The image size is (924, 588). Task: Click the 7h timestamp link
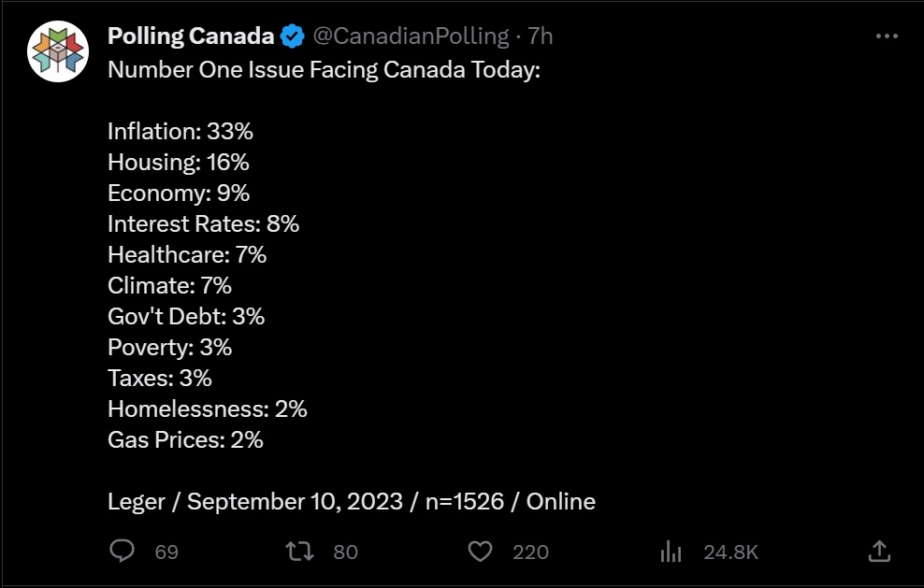click(x=541, y=36)
